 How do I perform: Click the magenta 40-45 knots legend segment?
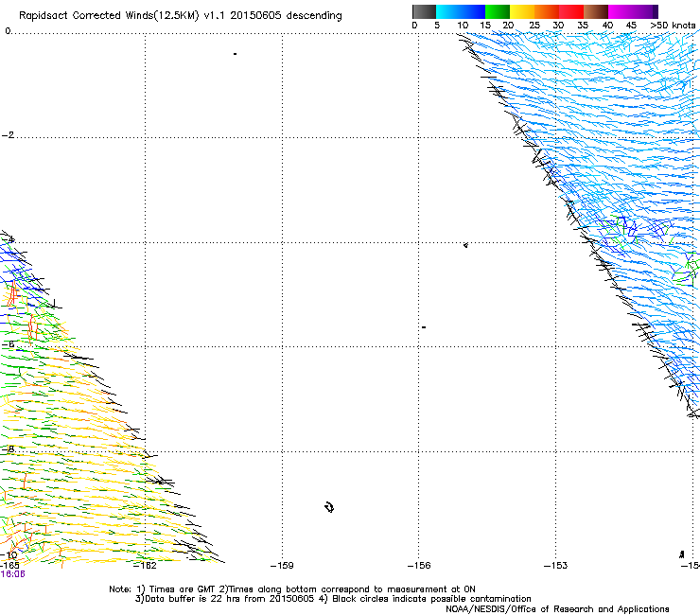pos(621,11)
